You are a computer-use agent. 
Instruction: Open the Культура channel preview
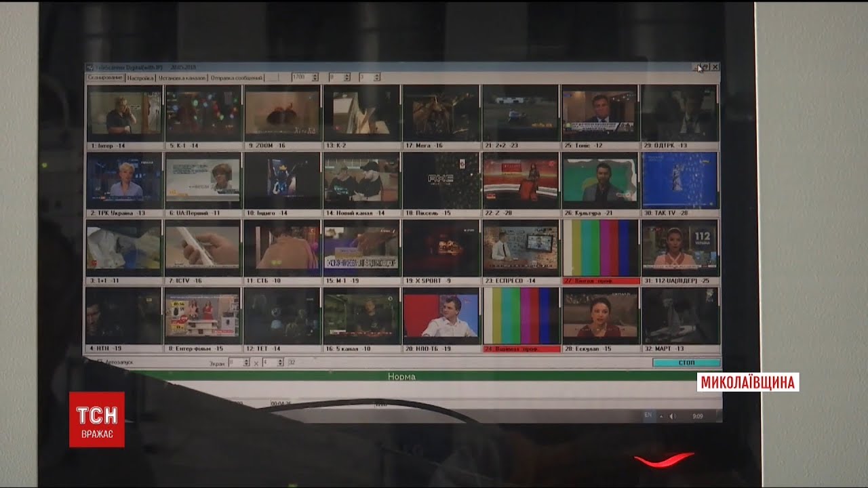click(x=599, y=180)
